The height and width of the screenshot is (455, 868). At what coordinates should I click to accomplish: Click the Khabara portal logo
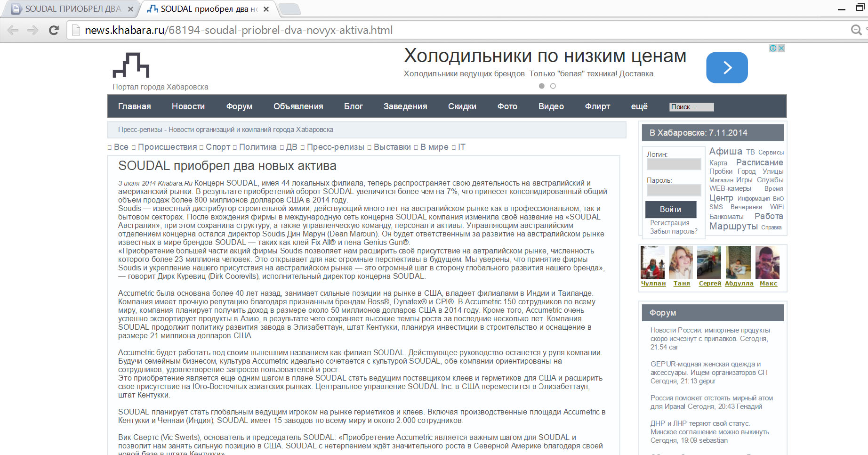131,65
